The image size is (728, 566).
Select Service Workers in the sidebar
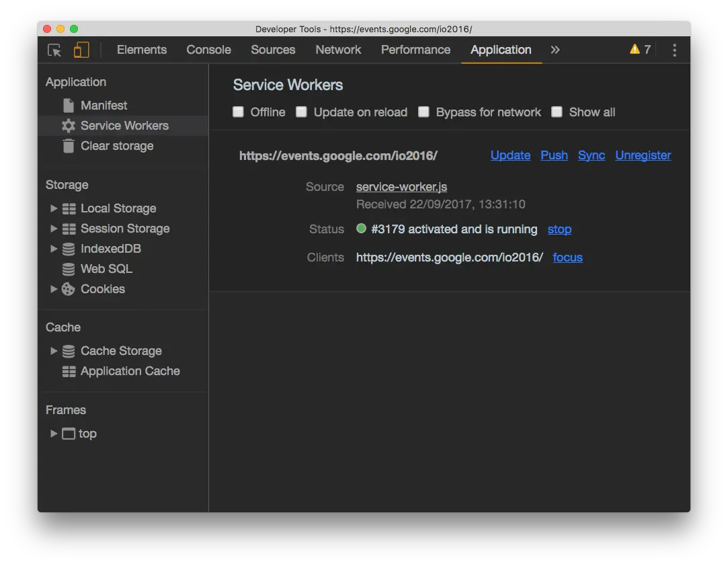click(x=123, y=126)
